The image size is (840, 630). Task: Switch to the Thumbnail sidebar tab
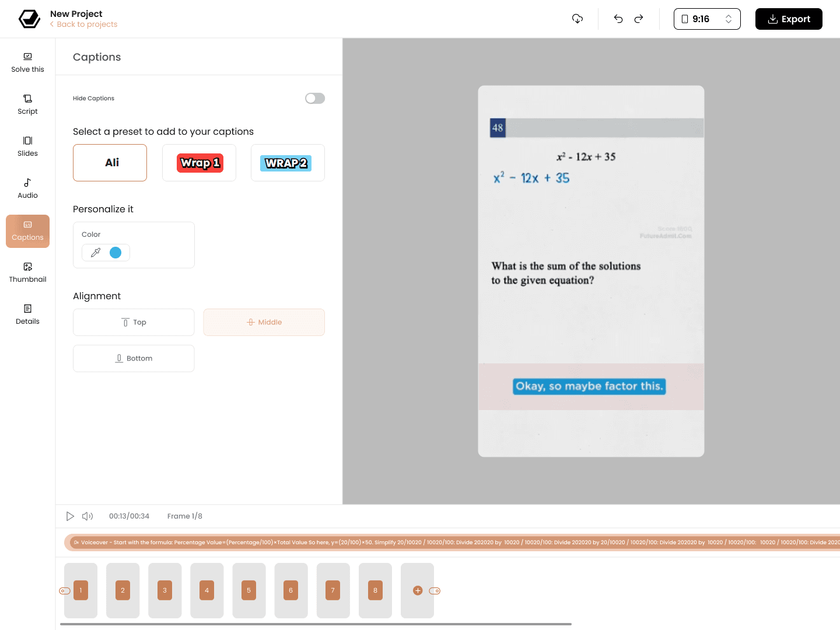[27, 272]
